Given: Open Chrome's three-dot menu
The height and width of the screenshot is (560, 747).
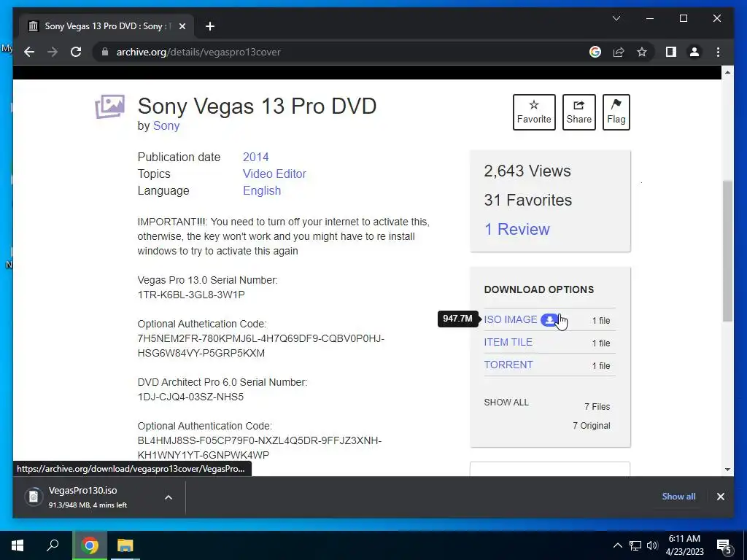Looking at the screenshot, I should [718, 52].
